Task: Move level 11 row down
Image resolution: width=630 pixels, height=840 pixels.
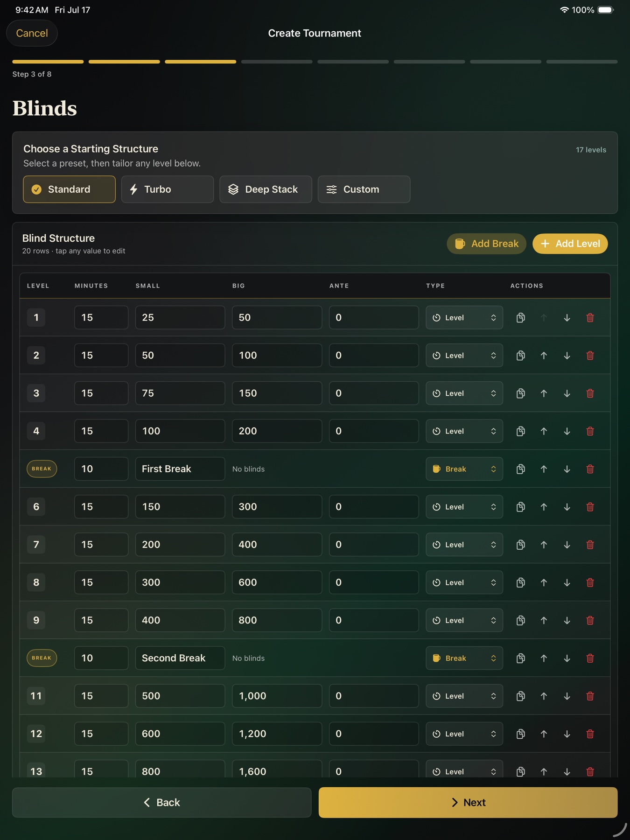Action: tap(567, 696)
